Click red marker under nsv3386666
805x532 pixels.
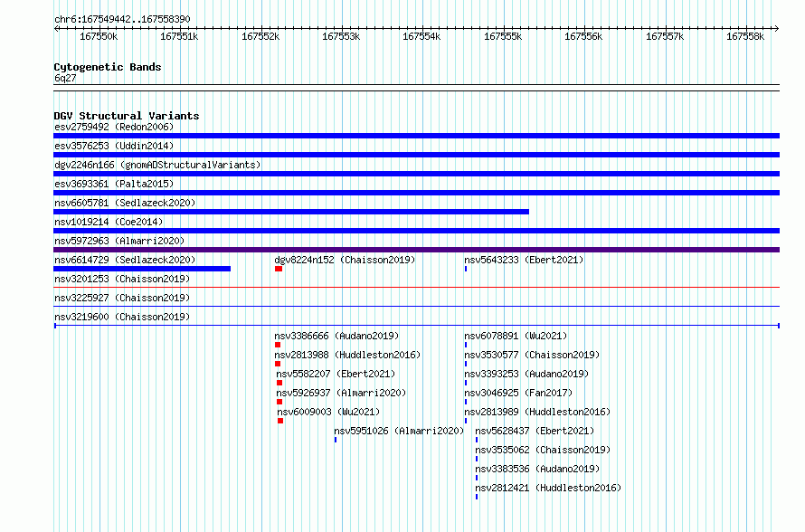pyautogui.click(x=278, y=345)
